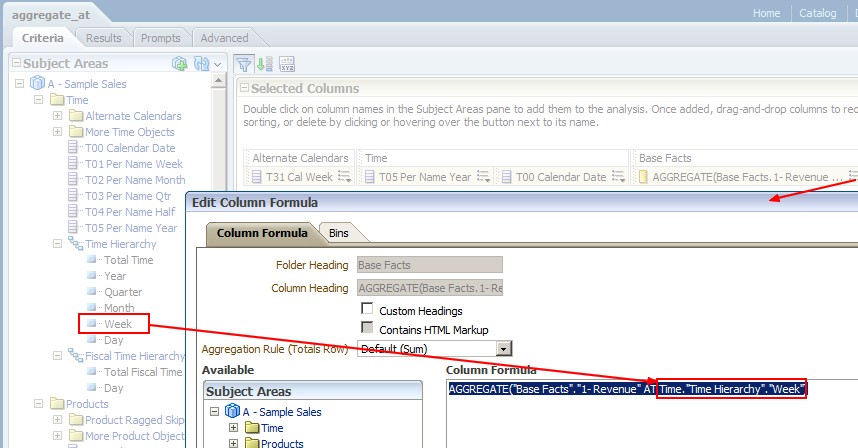Switch to the Prompts tab
The image size is (858, 448).
point(160,38)
